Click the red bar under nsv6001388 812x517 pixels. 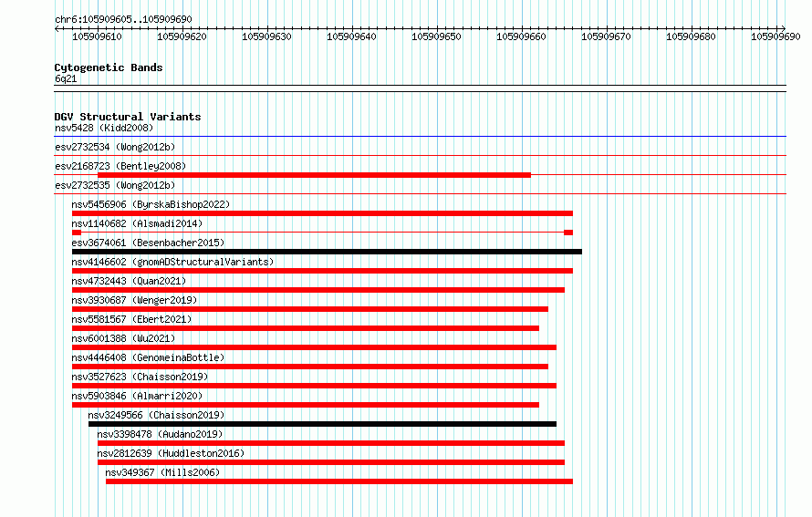(x=315, y=347)
